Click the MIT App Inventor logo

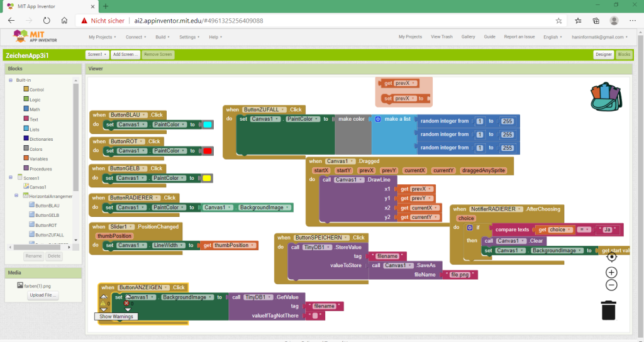click(x=30, y=37)
